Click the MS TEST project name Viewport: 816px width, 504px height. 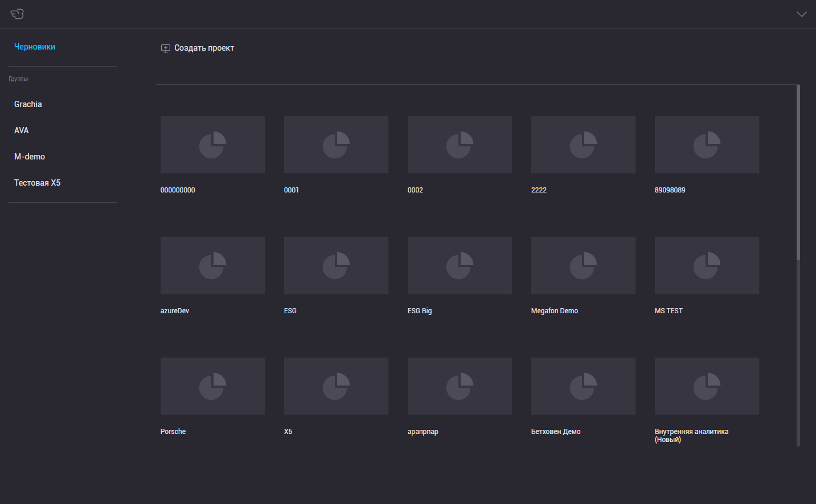coord(669,311)
